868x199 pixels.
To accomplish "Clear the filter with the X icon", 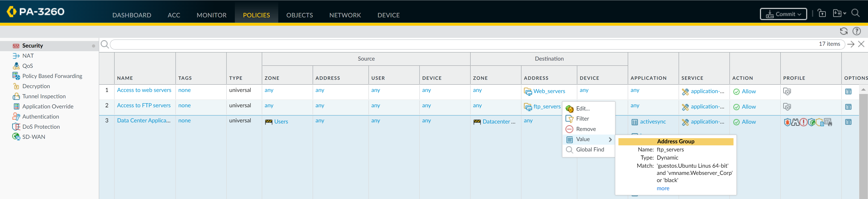I will pos(861,44).
